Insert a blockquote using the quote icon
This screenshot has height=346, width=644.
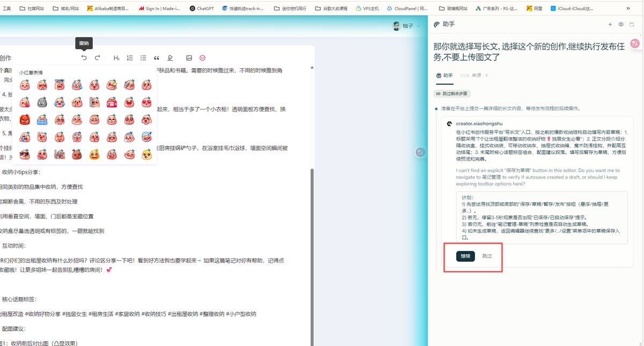point(157,58)
